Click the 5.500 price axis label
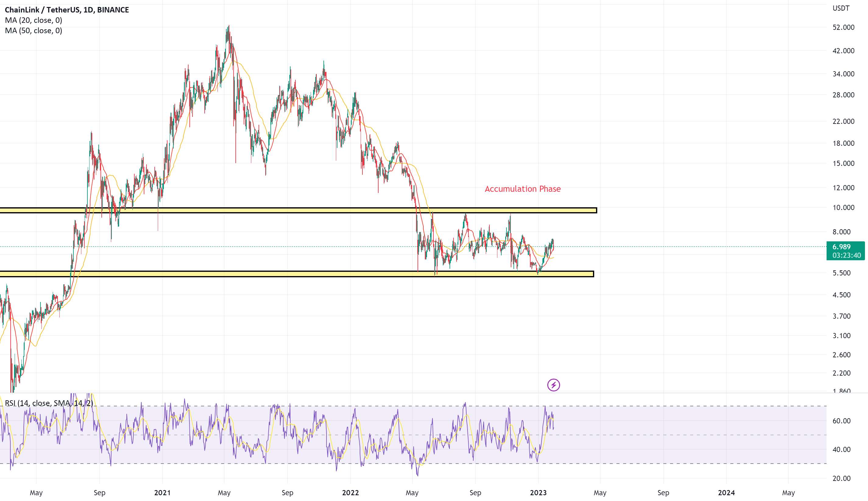 (x=842, y=273)
